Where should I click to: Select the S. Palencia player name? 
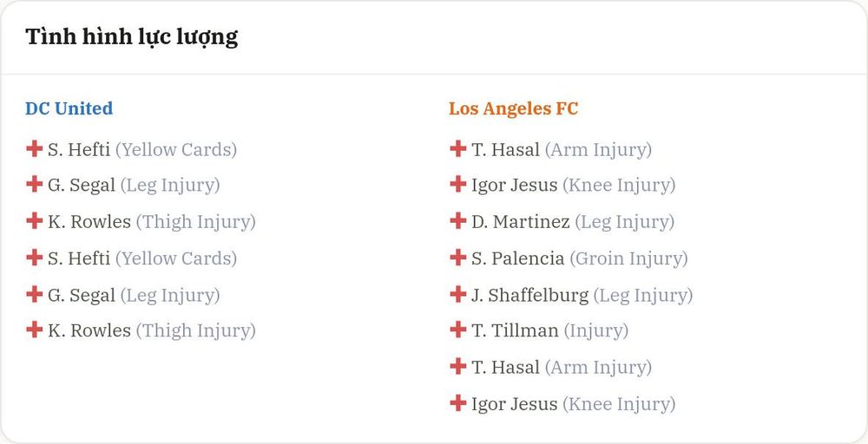click(517, 258)
